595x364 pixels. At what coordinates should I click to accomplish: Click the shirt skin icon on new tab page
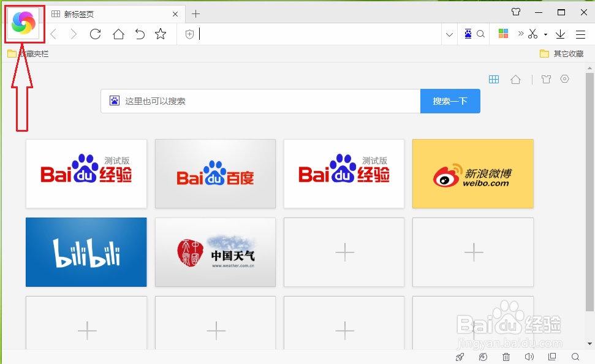click(546, 79)
